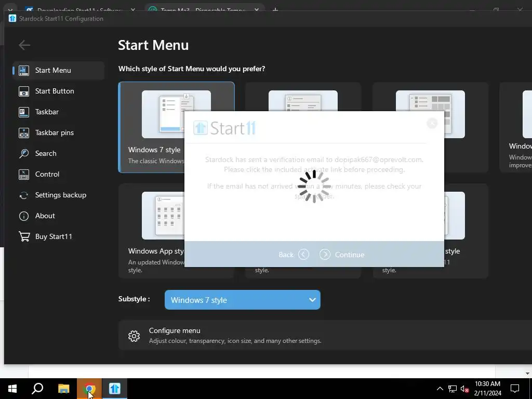Switch to the Downloading Start11 browser tab
Screen dimensions: 532x399
81,9
